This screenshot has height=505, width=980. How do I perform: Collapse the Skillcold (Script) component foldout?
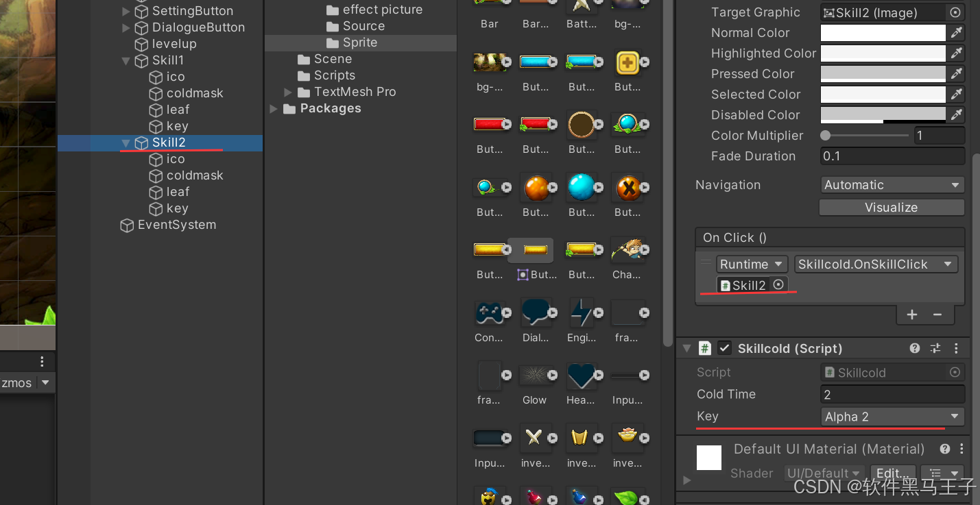[686, 349]
